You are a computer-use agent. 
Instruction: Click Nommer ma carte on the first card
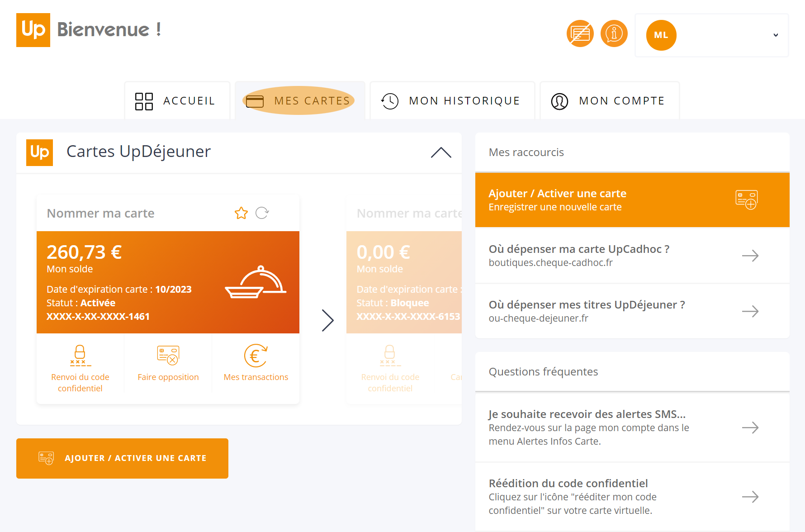pos(101,213)
